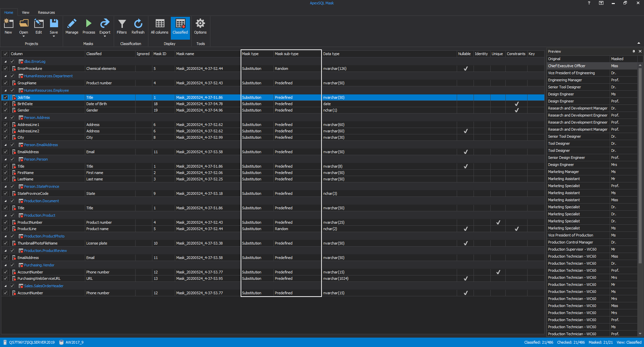Sort by the Data type column header
Image resolution: width=644 pixels, height=347 pixels.
click(389, 54)
